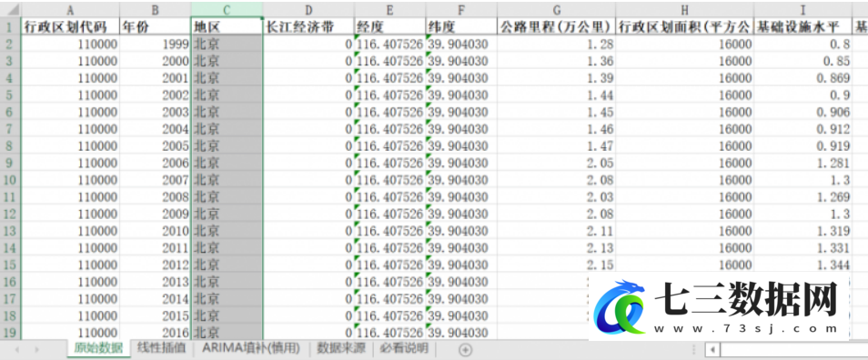Click the 年份 header cell
The height and width of the screenshot is (360, 868).
(x=155, y=26)
